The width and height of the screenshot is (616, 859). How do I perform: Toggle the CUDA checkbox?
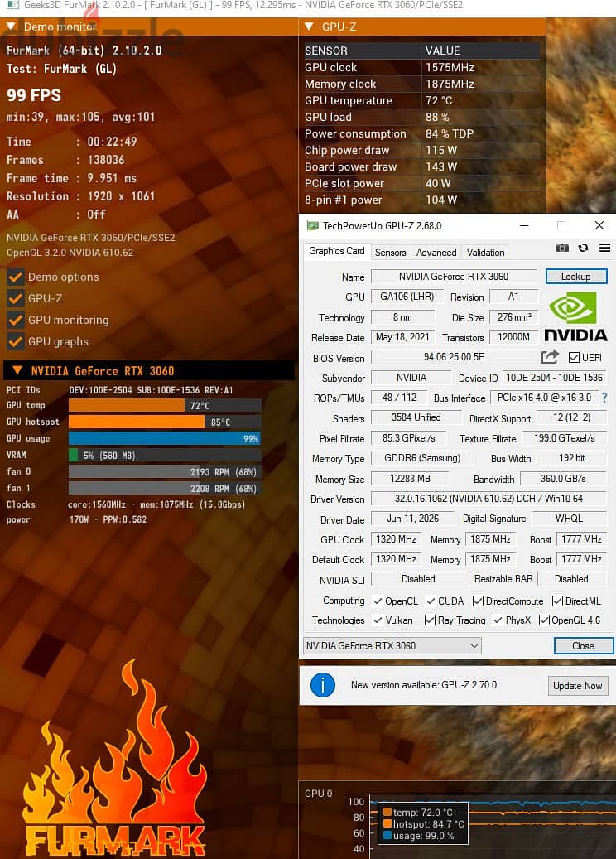pos(431,601)
